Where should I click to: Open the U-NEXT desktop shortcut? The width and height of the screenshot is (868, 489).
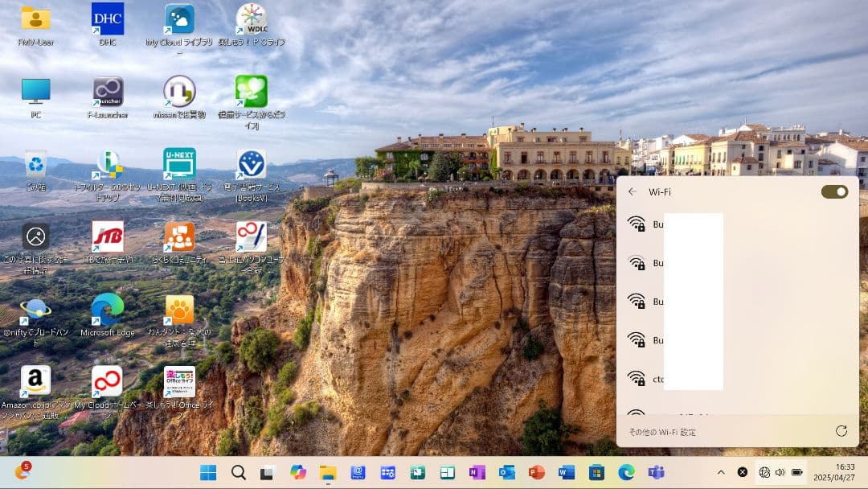[178, 162]
